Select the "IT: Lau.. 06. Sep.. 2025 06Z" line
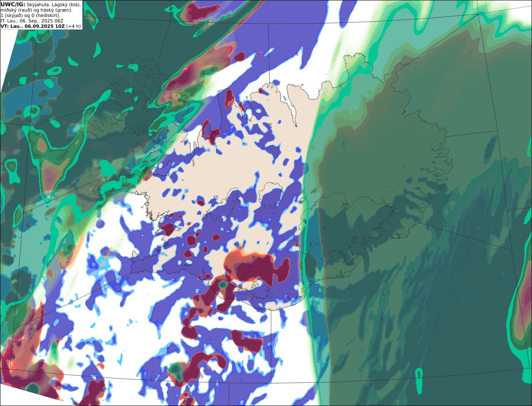The image size is (532, 406). click(32, 21)
